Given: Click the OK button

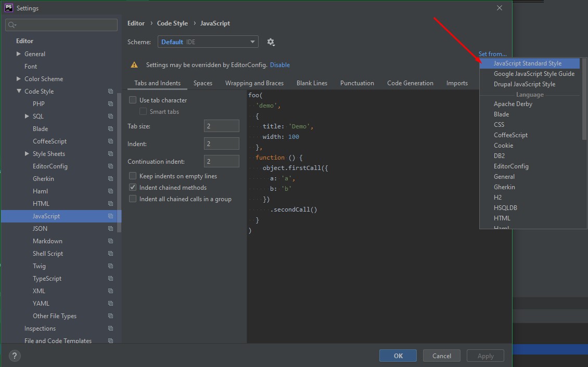Looking at the screenshot, I should 398,356.
